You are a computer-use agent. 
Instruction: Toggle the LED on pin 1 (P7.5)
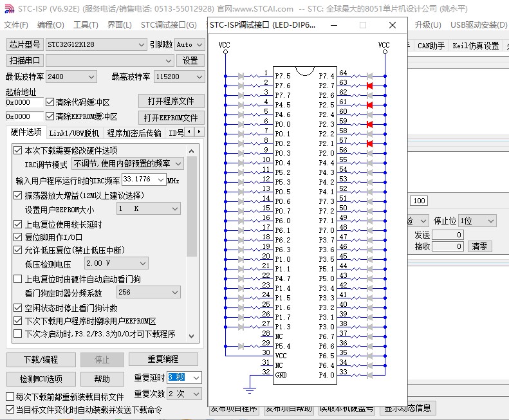(241, 77)
